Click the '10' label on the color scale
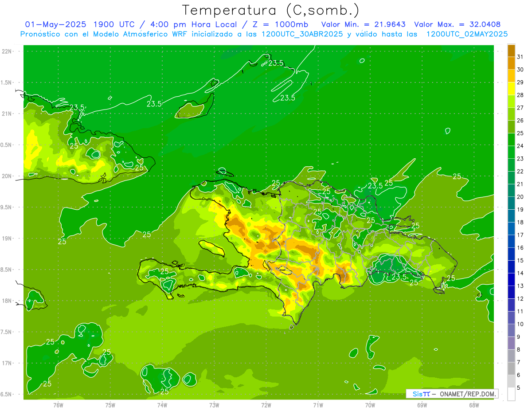532x411 pixels. 520,324
